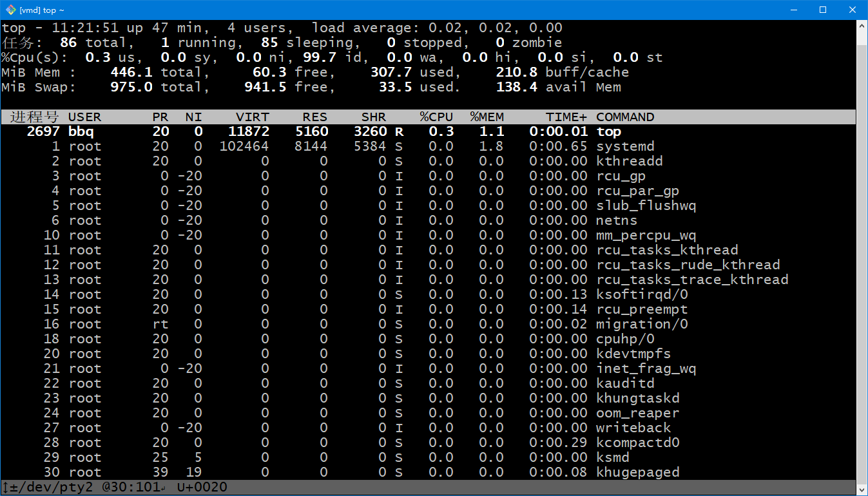Click the scrollbar up arrow

[x=862, y=26]
